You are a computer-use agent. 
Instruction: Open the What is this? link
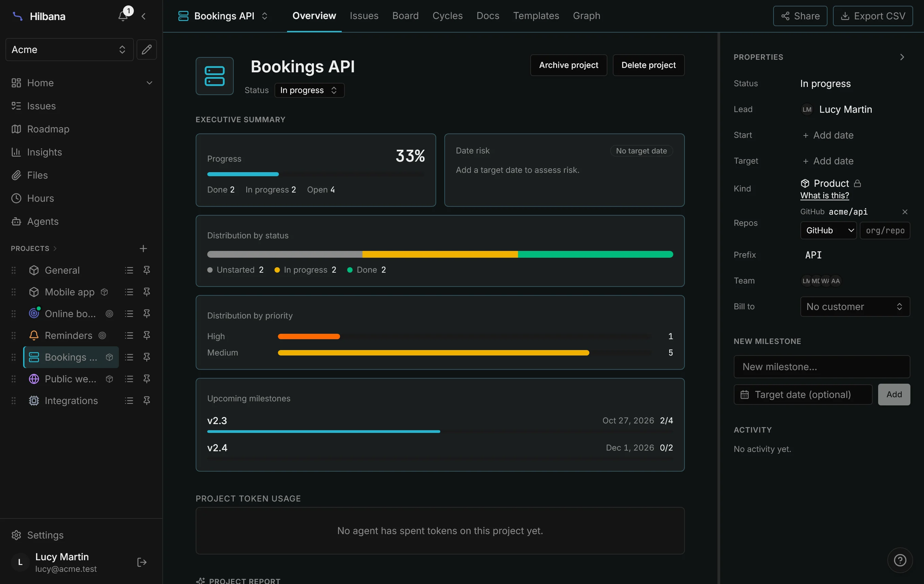point(824,196)
